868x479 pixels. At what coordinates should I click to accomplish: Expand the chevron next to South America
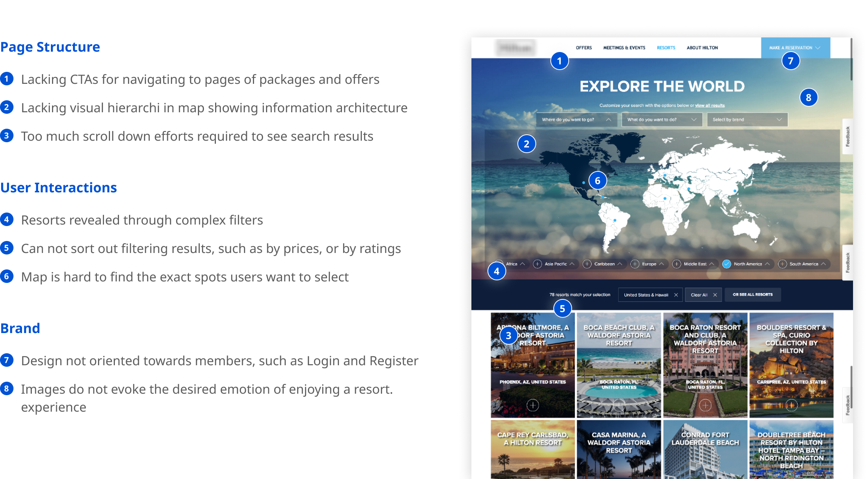point(823,264)
